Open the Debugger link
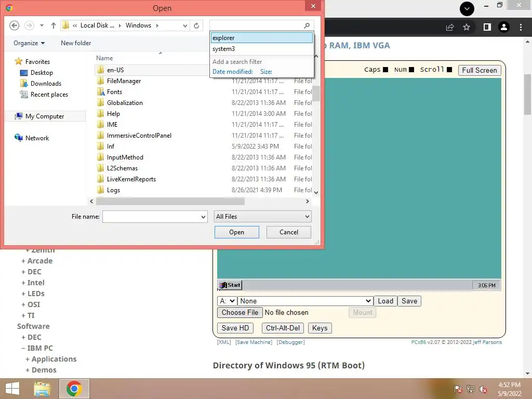The height and width of the screenshot is (399, 532). tap(291, 342)
